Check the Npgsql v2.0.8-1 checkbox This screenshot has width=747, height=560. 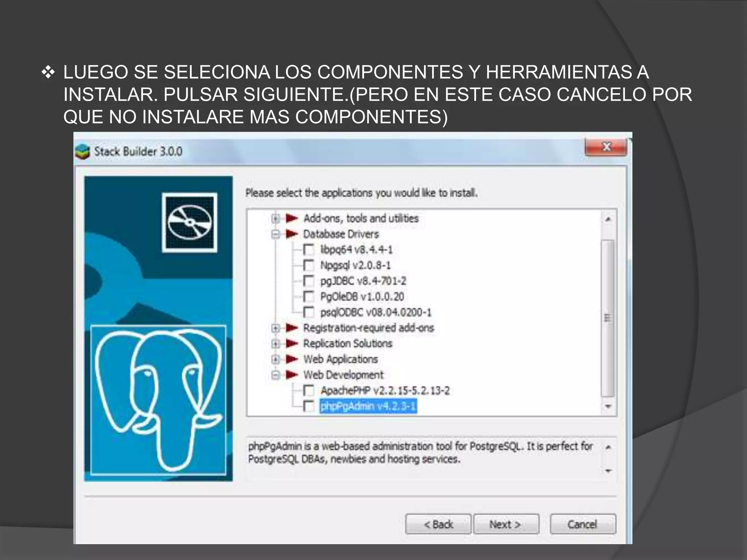pos(309,265)
